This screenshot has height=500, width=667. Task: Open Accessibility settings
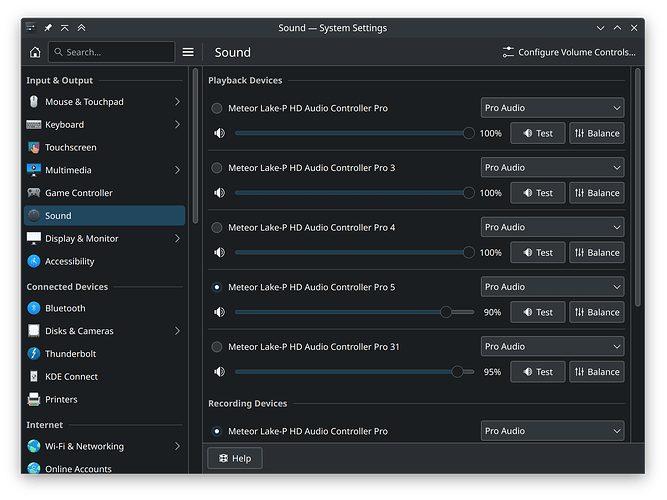point(105,261)
